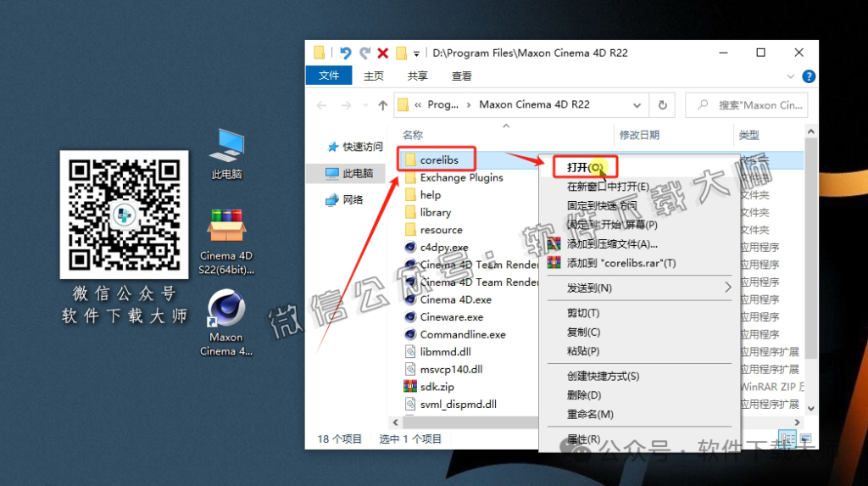Click the redo icon in the title bar
The width and height of the screenshot is (868, 486).
coord(364,53)
